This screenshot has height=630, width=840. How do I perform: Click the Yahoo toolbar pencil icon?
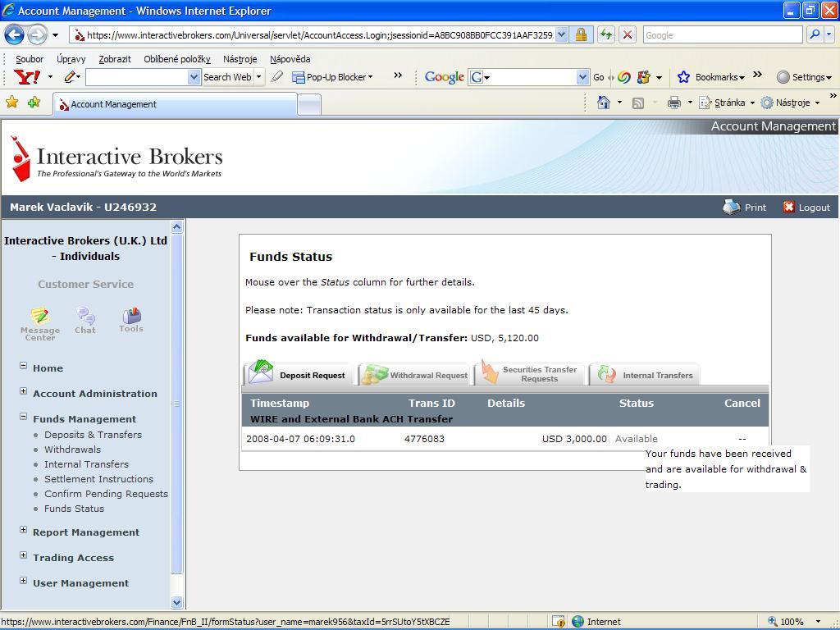pos(70,77)
